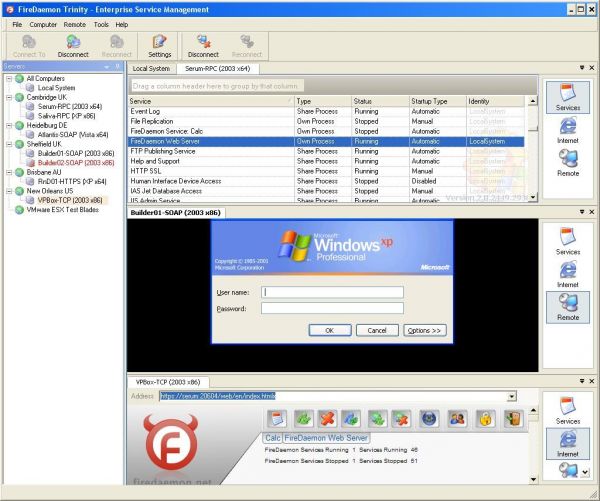Open the Help menu
The height and width of the screenshot is (501, 600).
(122, 24)
